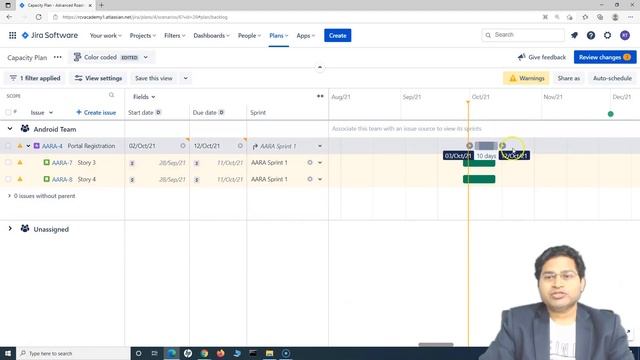Collapse AARA-4 child issues
This screenshot has height=360, width=640.
[28, 146]
